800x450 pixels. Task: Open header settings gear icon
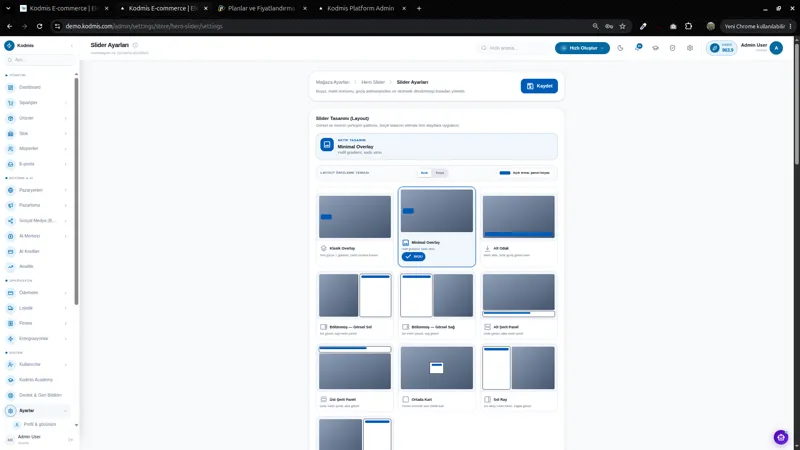click(x=690, y=48)
